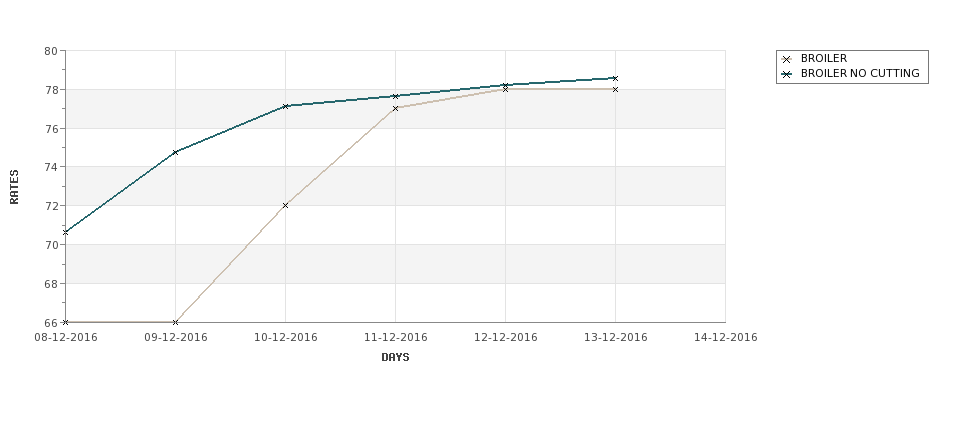Click BROILER data point on 13-12-2016

616,90
